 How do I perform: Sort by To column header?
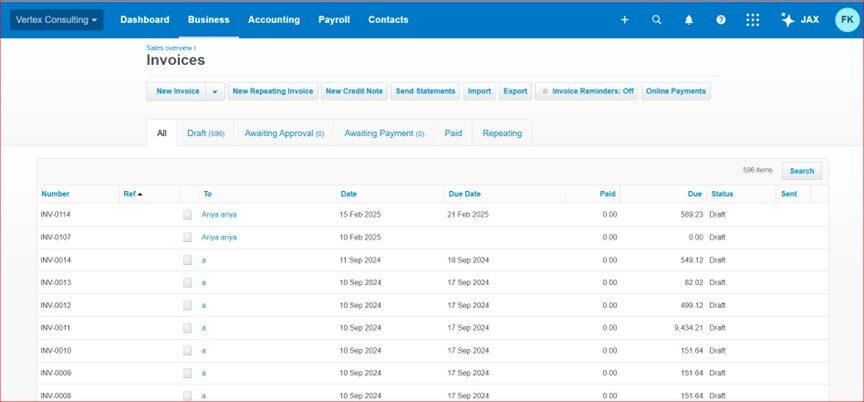pos(208,194)
